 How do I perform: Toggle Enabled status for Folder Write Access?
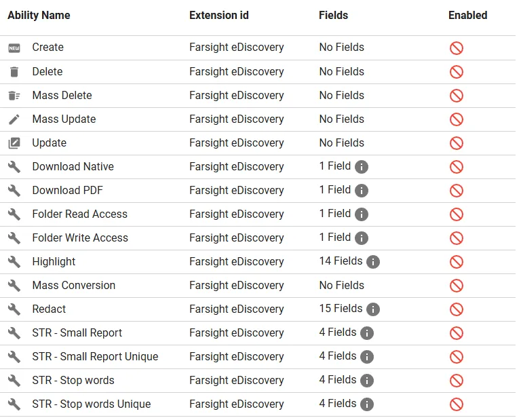[457, 238]
